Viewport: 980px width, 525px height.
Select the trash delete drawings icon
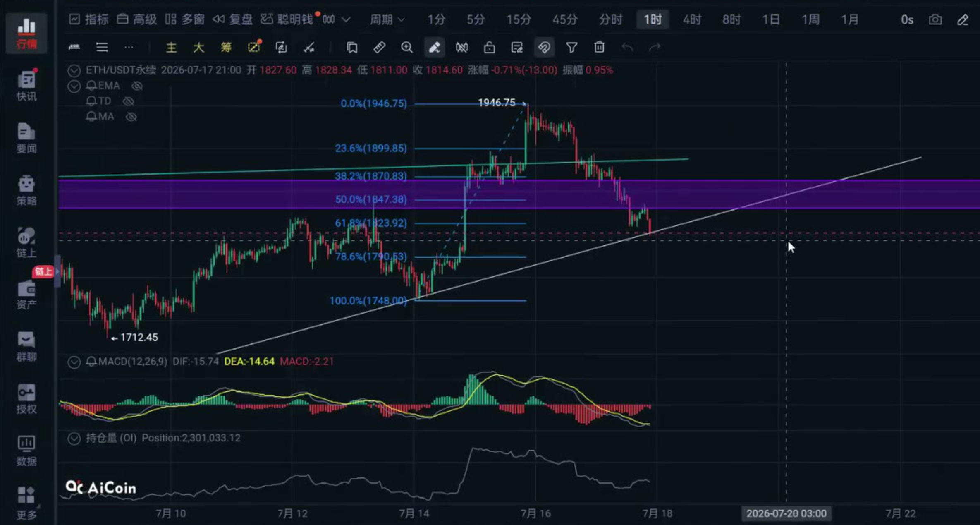click(x=599, y=48)
